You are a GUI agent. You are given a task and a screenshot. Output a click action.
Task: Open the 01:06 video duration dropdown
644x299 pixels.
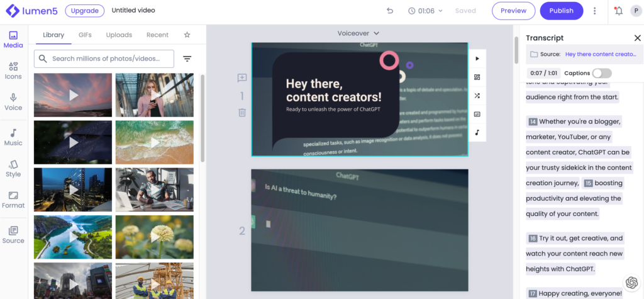coord(426,11)
